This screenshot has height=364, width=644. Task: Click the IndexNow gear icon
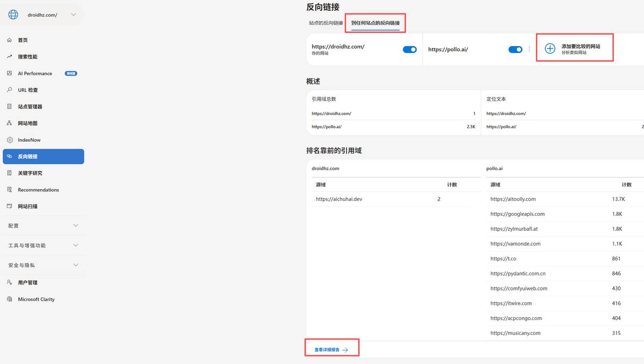10,140
